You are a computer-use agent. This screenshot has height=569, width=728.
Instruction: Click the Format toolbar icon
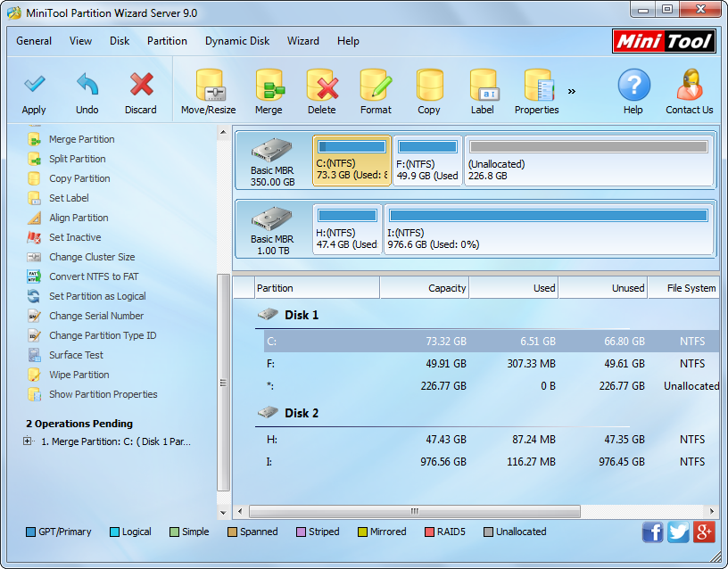tap(376, 85)
